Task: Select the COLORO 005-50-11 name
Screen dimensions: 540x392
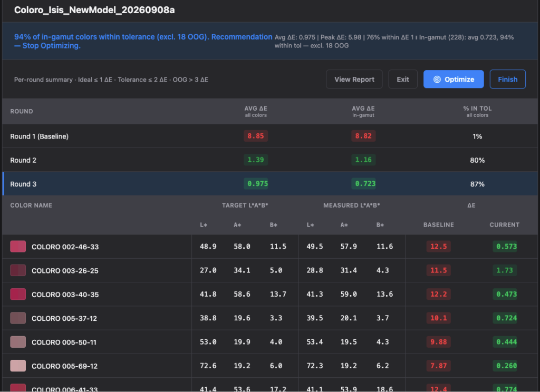Action: click(x=64, y=342)
